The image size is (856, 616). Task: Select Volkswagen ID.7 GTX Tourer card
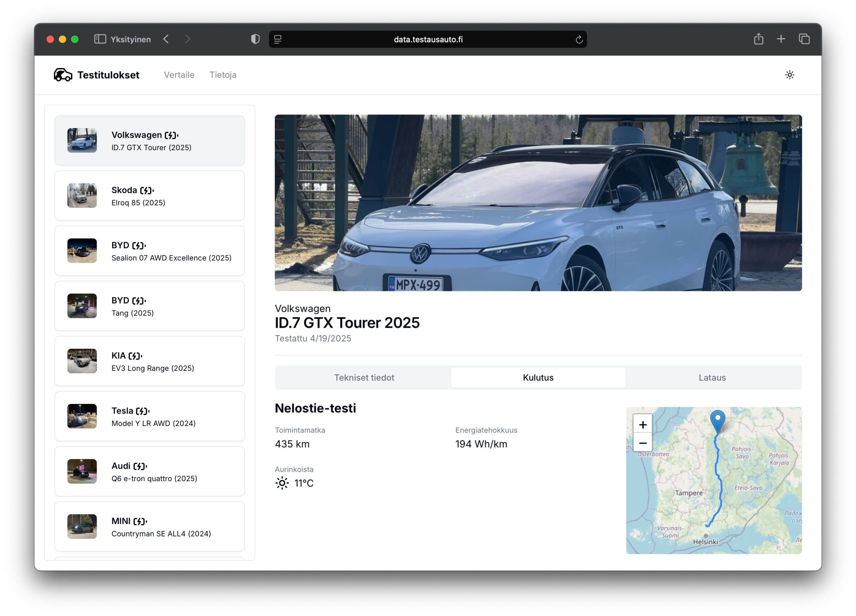point(149,140)
